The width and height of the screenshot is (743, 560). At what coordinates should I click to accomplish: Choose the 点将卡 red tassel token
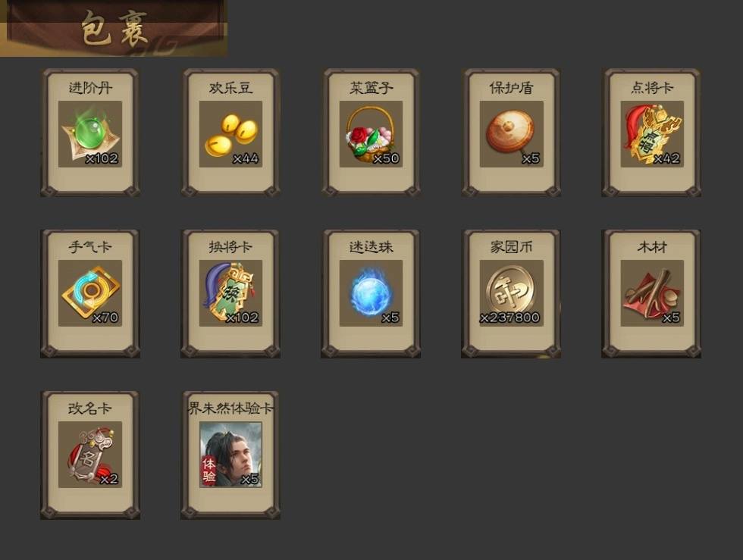652,134
